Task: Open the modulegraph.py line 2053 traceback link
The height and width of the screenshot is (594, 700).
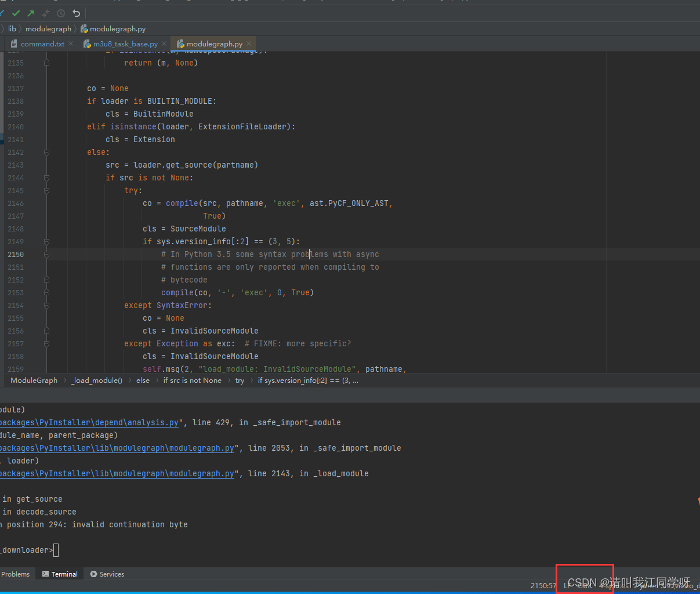Action: (116, 448)
